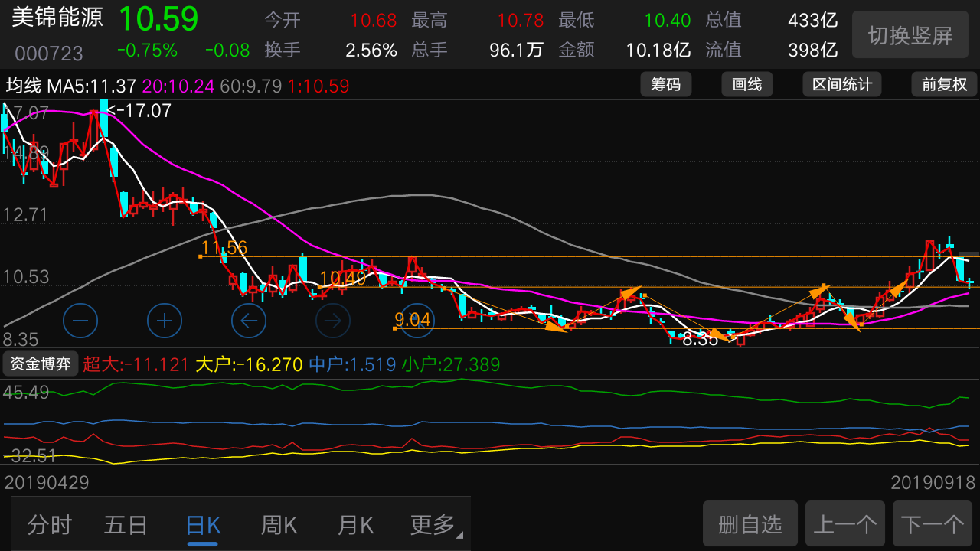Remove stock with 删自选 button
Viewport: 980px width, 551px height.
(x=750, y=524)
